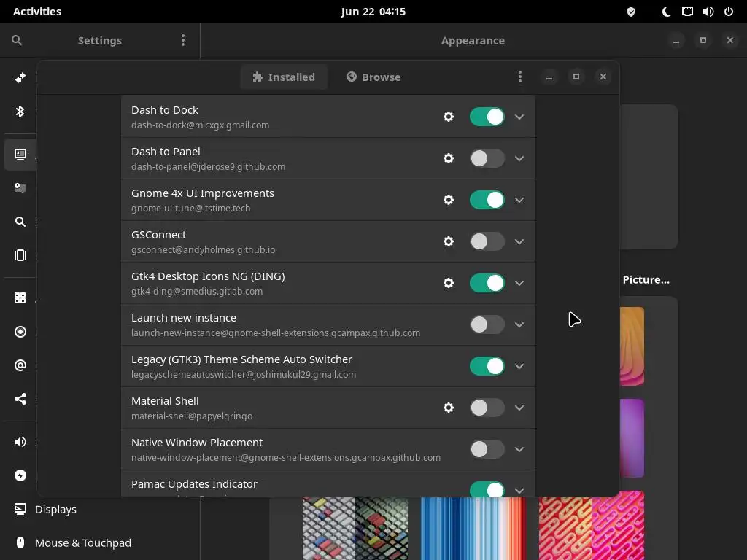Expand Gnome 4x UI Improvements row details
Screen dimensions: 747x560
[519, 200]
